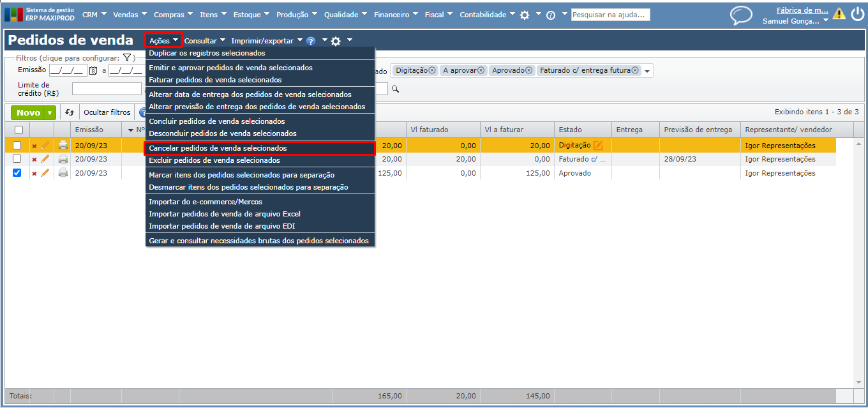Click the power logout icon
The image size is (868, 408).
[x=857, y=14]
